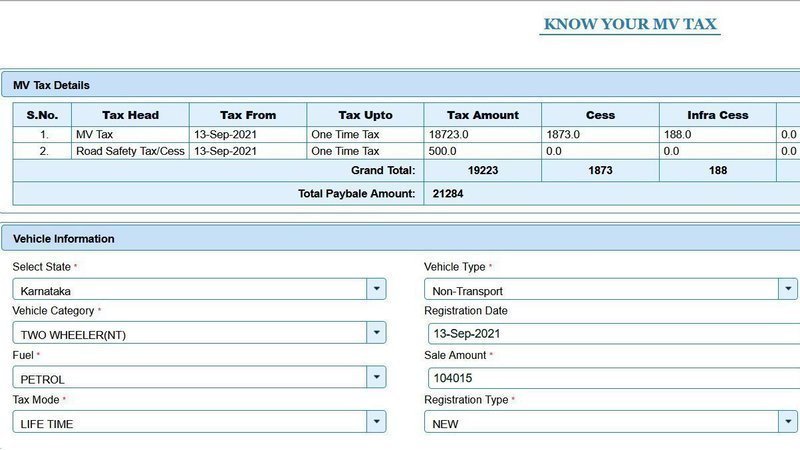Open the Select State dropdown showing Karnataka
Screen dimensions: 800x450
[198, 289]
